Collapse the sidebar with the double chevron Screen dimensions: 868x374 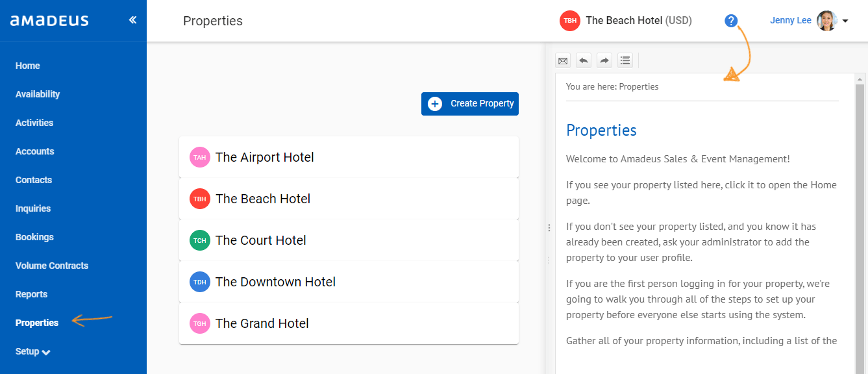132,20
